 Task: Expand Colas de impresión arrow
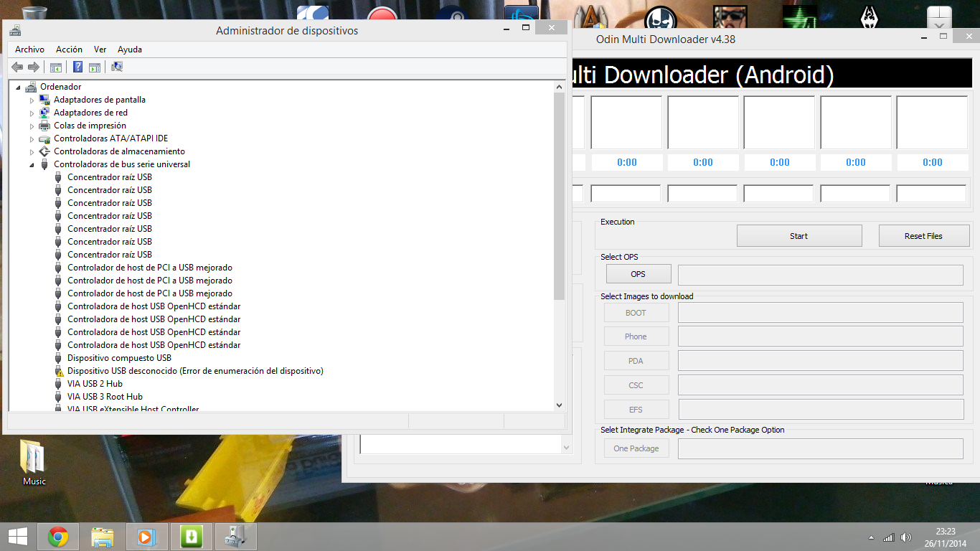(x=32, y=126)
